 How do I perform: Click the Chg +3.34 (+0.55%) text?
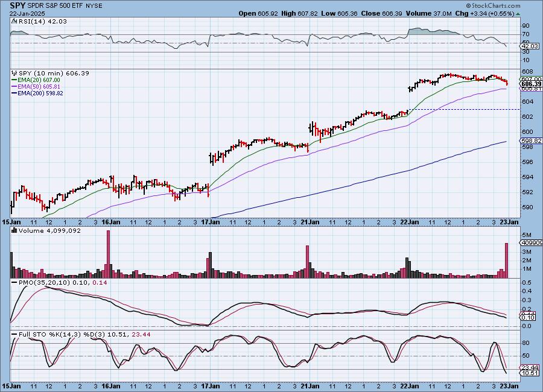(484, 13)
